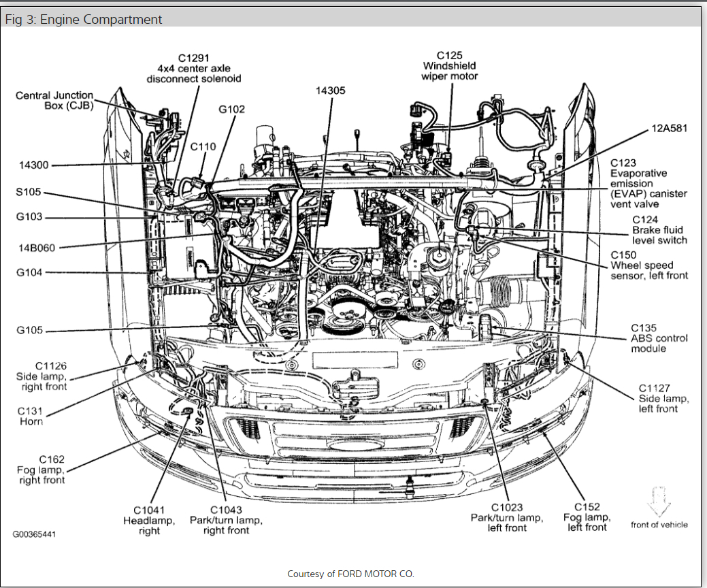
Task: Select the G102 ground point label
Action: click(x=230, y=108)
